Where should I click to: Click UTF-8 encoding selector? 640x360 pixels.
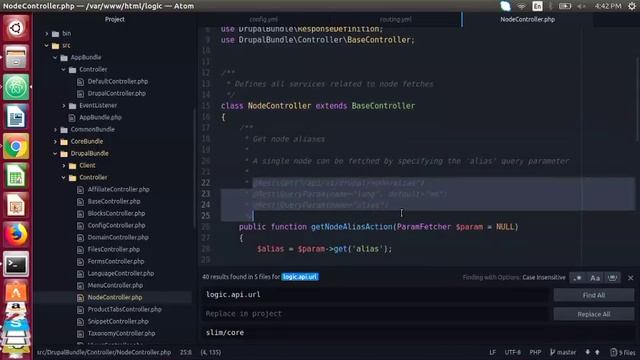tap(513, 352)
